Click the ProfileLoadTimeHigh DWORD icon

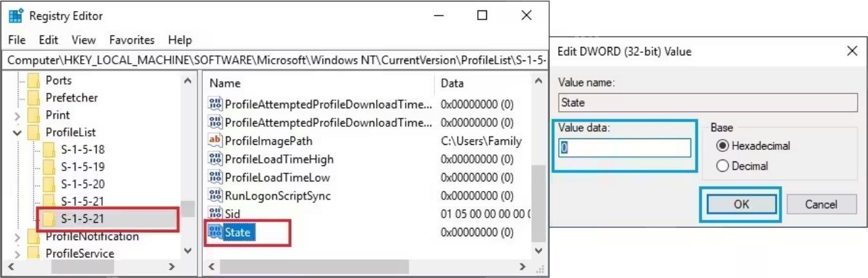tap(215, 159)
